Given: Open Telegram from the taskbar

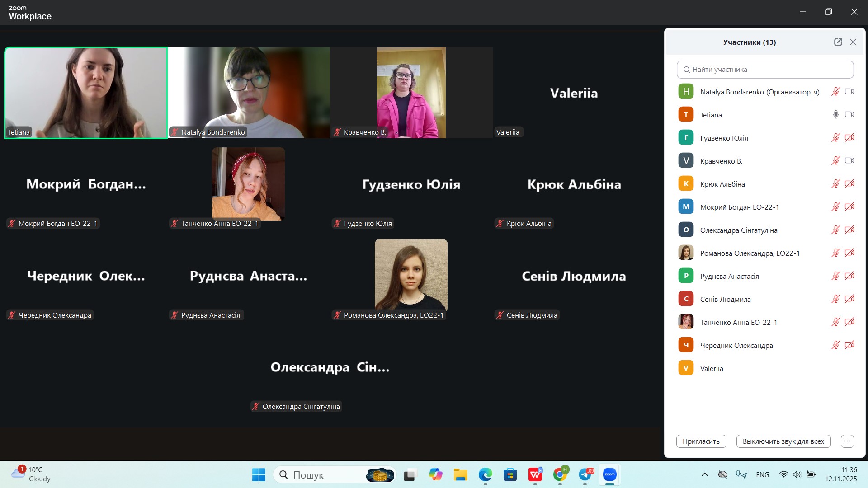Looking at the screenshot, I should (x=585, y=474).
